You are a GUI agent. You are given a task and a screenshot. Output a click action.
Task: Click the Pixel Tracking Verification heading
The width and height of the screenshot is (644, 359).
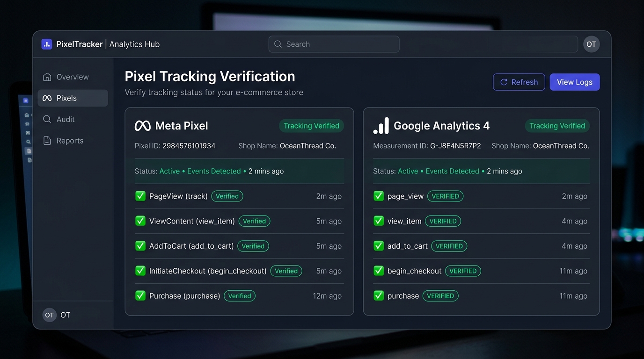pos(210,77)
